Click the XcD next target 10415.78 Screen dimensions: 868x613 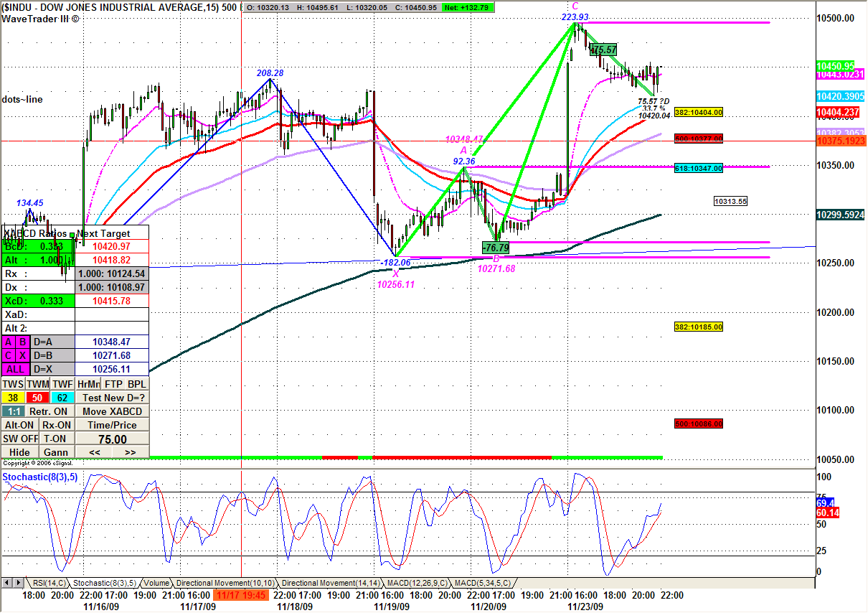(112, 300)
